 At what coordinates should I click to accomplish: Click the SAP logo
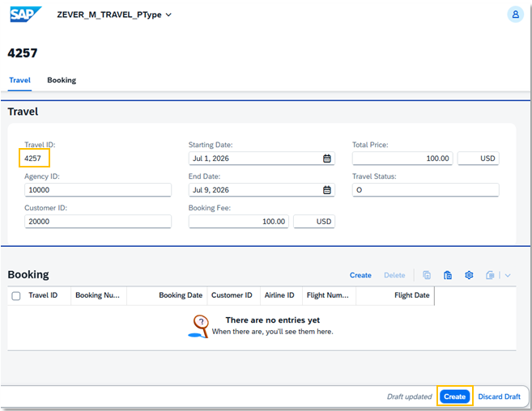click(x=26, y=15)
